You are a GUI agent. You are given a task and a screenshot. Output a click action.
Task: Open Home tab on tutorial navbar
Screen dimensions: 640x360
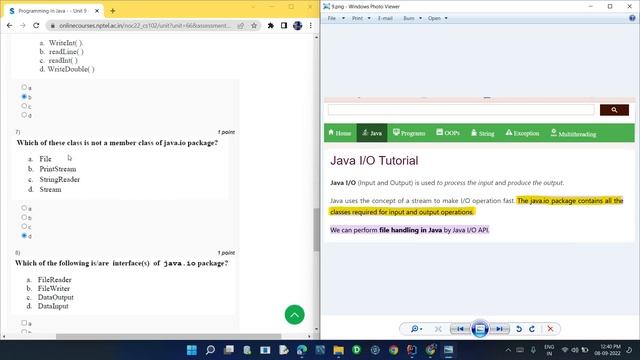(340, 133)
